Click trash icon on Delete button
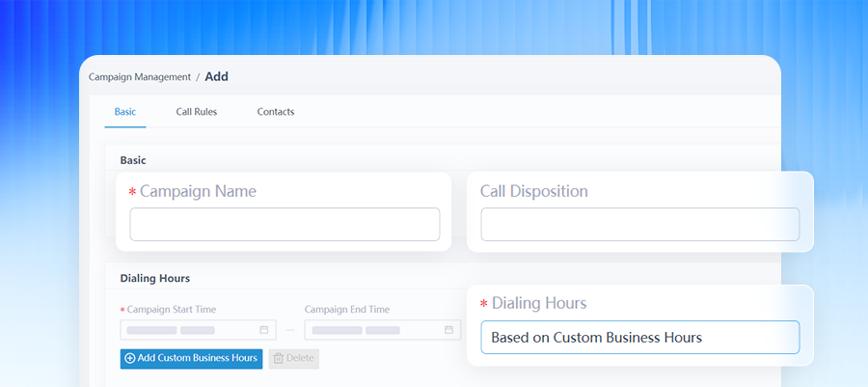Screen dimensions: 868x387 279,358
